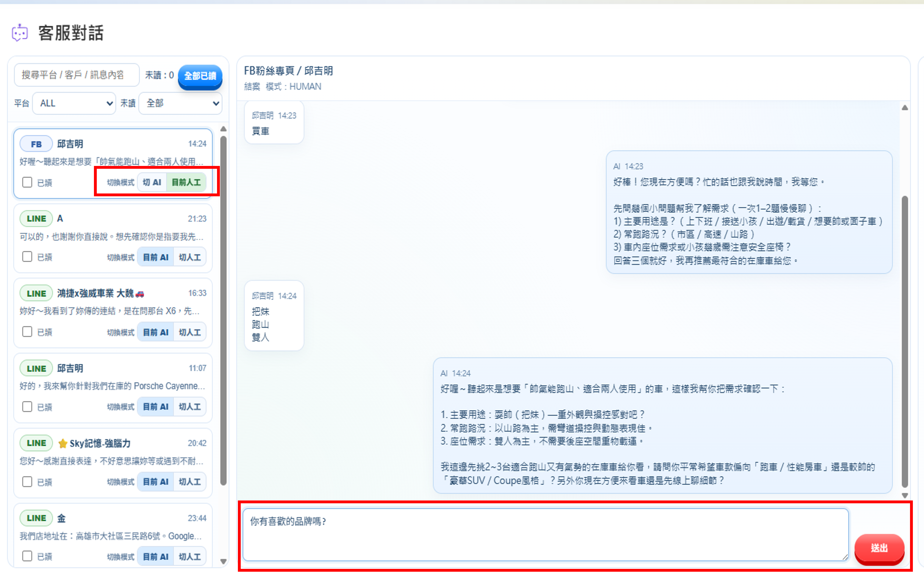Click the LINE badge on the 11:07 邱吉明 chat
Image resolution: width=924 pixels, height=580 pixels.
36,368
